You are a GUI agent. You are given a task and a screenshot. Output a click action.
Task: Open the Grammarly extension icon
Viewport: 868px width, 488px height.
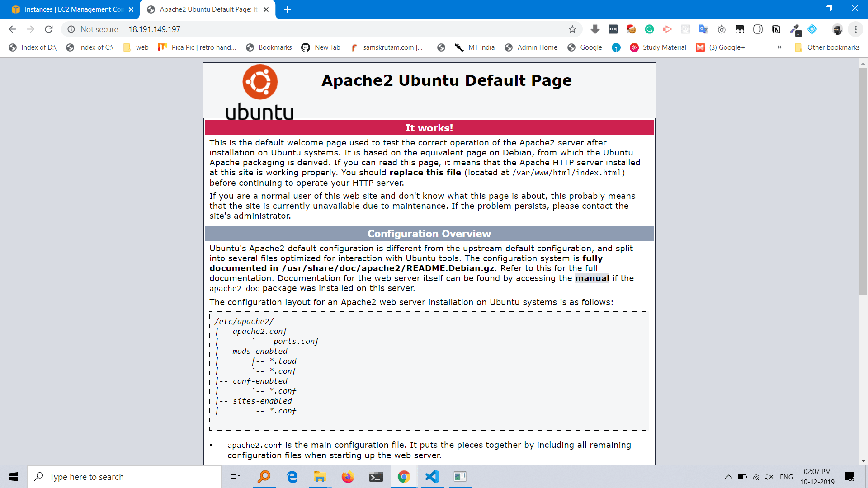(x=649, y=29)
